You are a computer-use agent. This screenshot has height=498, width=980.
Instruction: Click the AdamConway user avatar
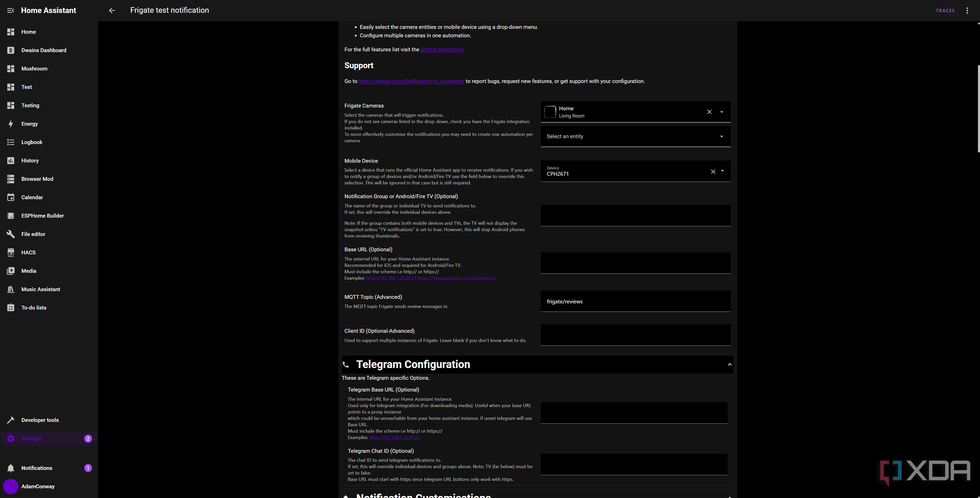(11, 486)
